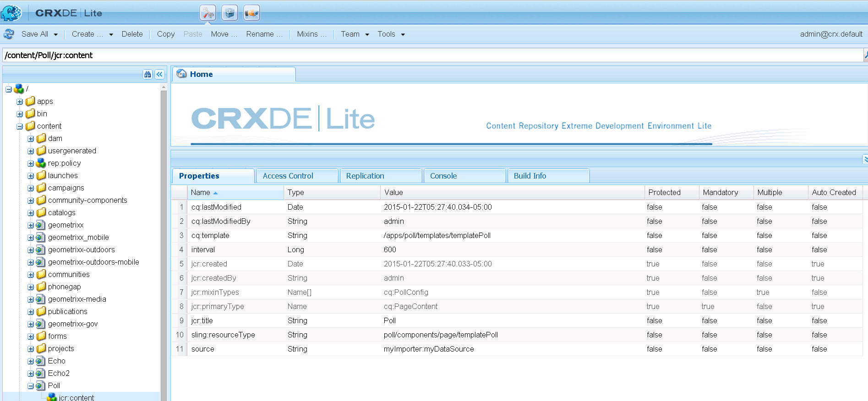Select the community-components tree item
Screen dimensions: 868x401
point(87,200)
